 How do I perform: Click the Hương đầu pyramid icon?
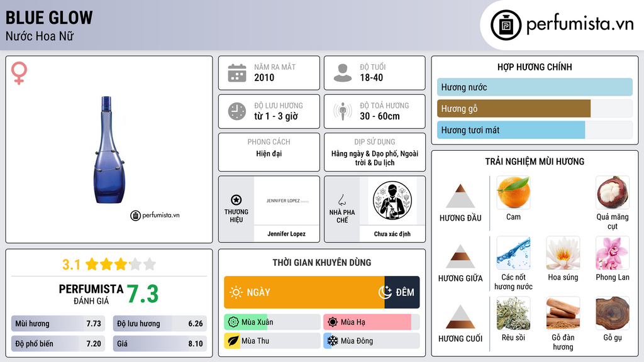pyautogui.click(x=460, y=196)
